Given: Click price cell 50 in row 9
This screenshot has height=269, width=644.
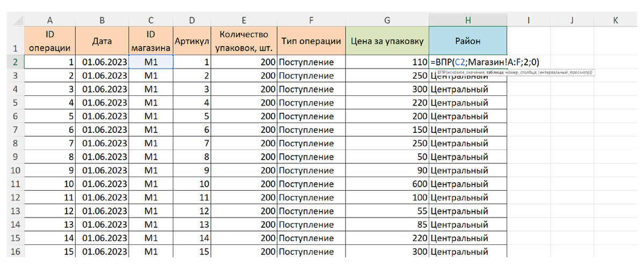Looking at the screenshot, I should click(x=387, y=157).
